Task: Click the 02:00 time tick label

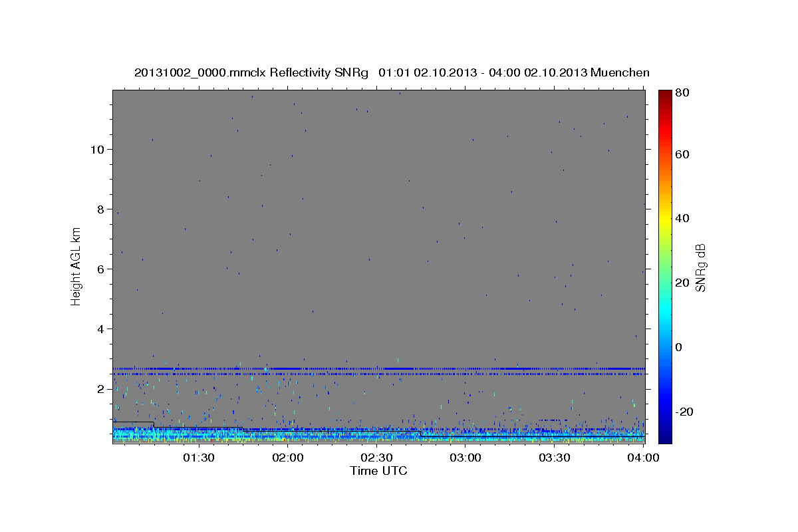Action: tap(288, 458)
